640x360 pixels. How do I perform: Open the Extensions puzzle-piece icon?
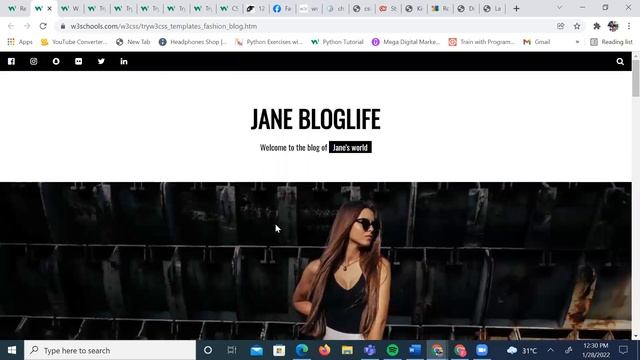[596, 26]
